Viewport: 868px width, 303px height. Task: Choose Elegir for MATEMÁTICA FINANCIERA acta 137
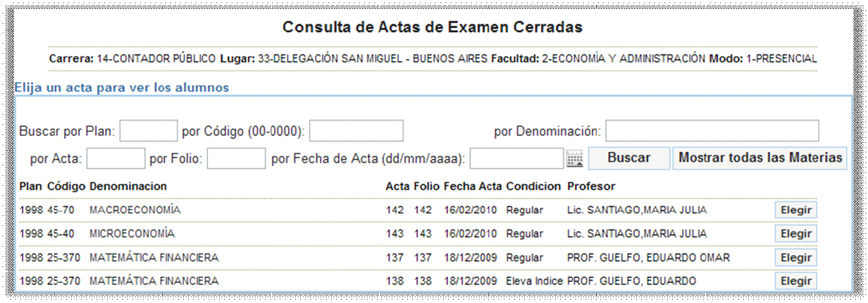(796, 258)
